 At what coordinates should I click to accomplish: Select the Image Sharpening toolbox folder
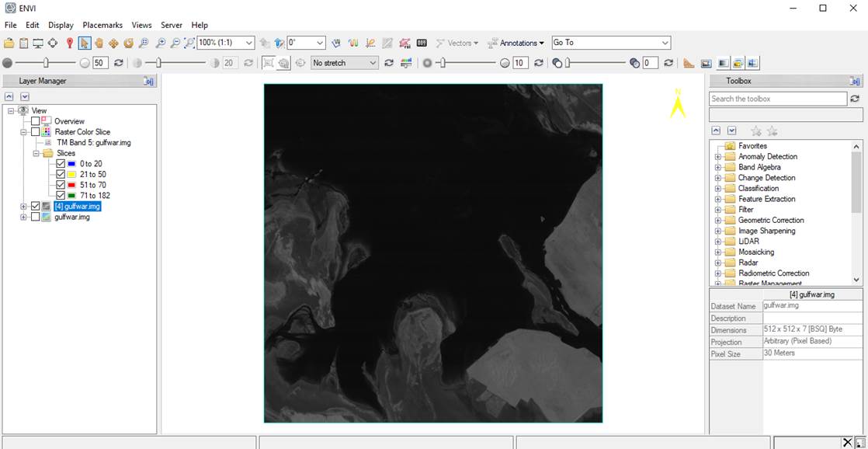[767, 231]
